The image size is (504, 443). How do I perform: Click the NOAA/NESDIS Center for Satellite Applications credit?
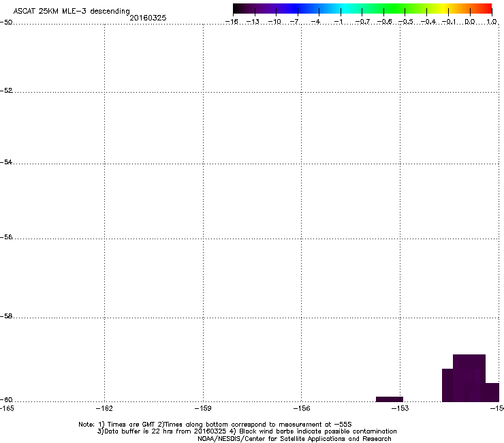pos(294,439)
